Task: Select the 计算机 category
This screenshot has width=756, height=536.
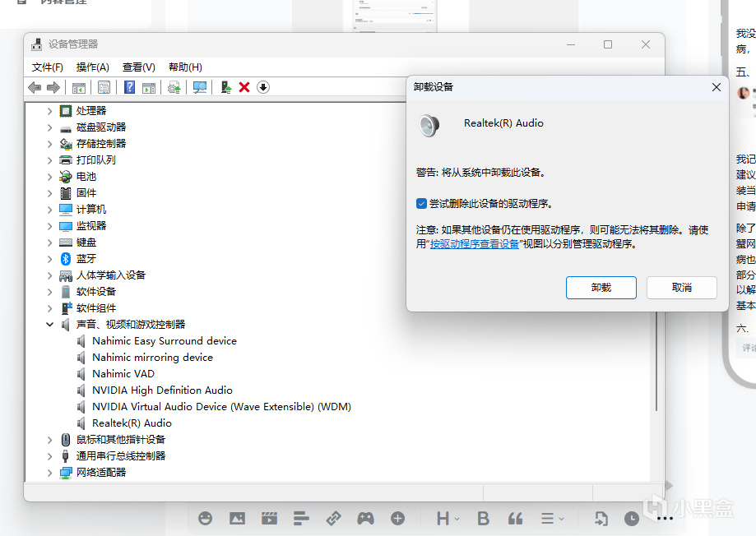Action: click(90, 209)
